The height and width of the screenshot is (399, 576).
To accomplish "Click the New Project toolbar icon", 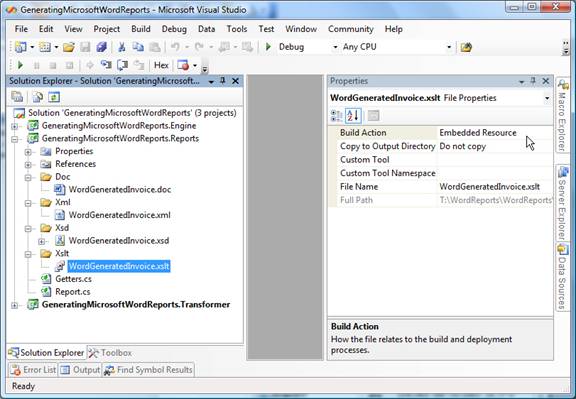I will [20, 47].
